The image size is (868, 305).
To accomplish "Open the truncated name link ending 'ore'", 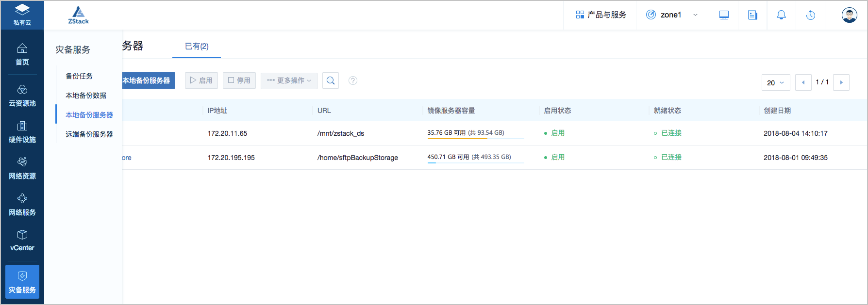I will 127,158.
